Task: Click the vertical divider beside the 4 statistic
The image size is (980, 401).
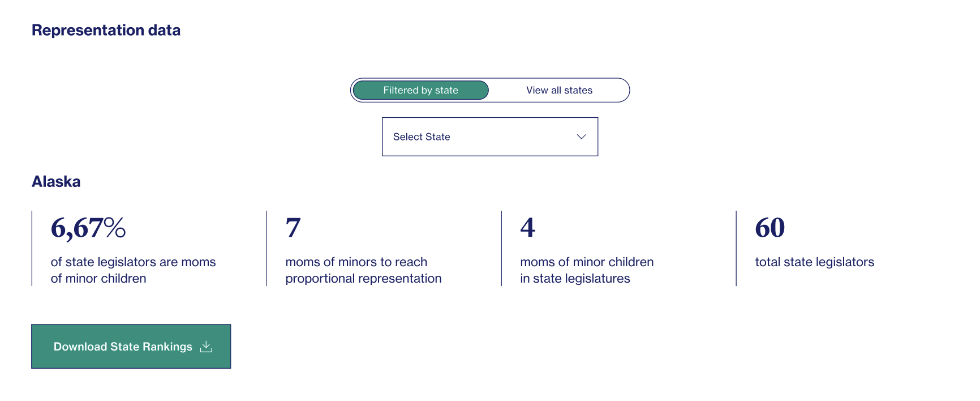Action: (501, 248)
